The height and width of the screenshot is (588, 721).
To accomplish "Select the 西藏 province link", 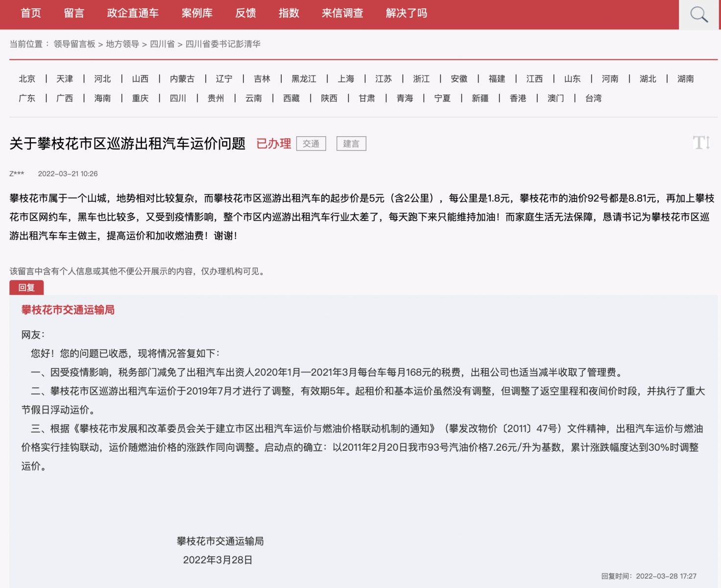I will click(291, 98).
